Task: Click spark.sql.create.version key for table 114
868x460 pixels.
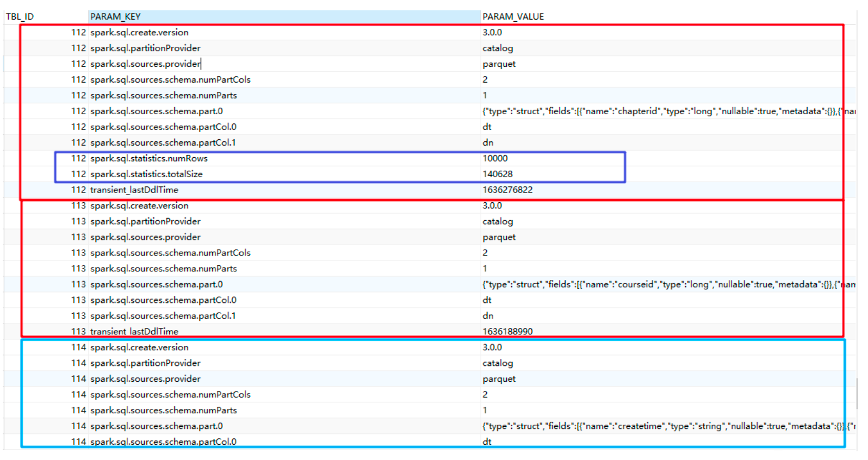Action: [x=139, y=347]
